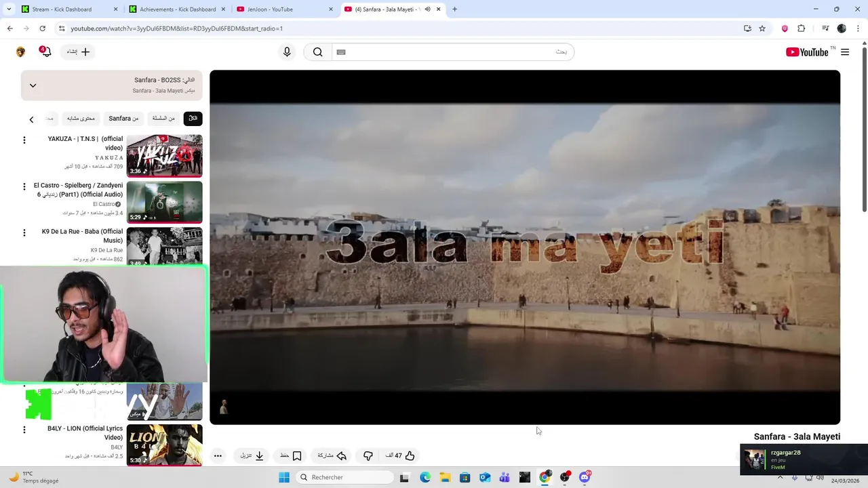
Task: Save video with the bookmark button
Action: point(291,456)
